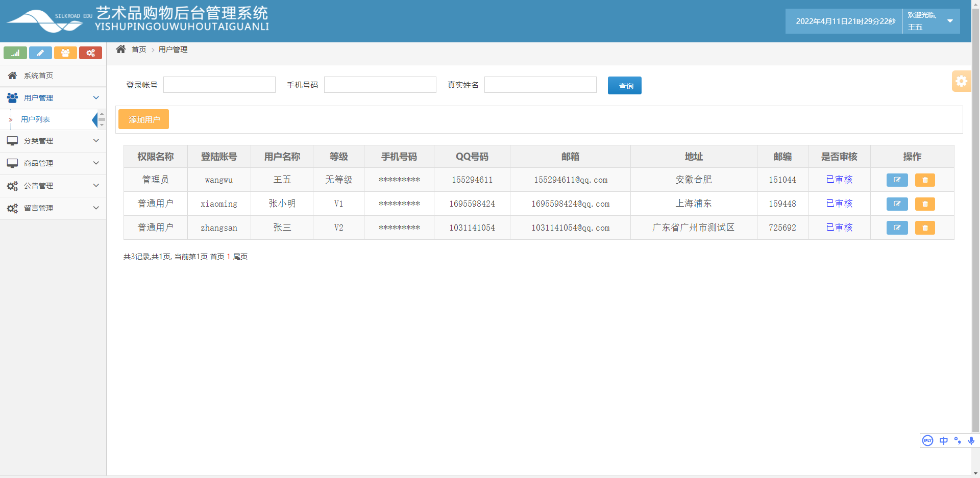Toggle the 中 Chinese input mode
980x478 pixels.
(x=944, y=441)
